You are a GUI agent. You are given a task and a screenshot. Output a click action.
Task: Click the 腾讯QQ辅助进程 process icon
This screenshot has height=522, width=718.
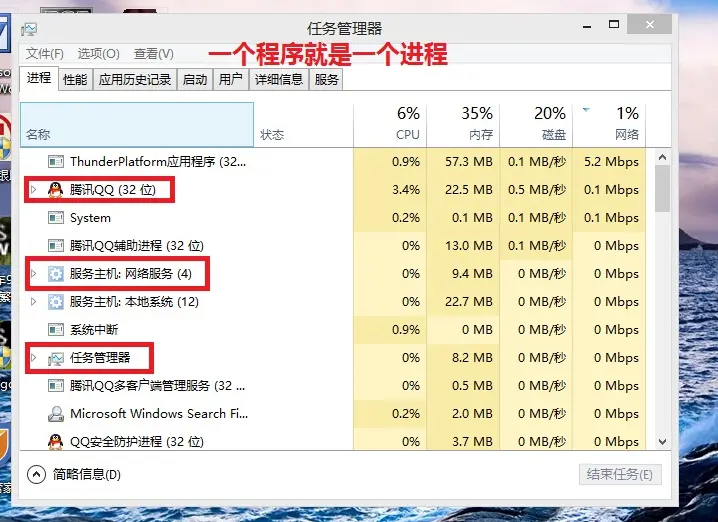[56, 245]
